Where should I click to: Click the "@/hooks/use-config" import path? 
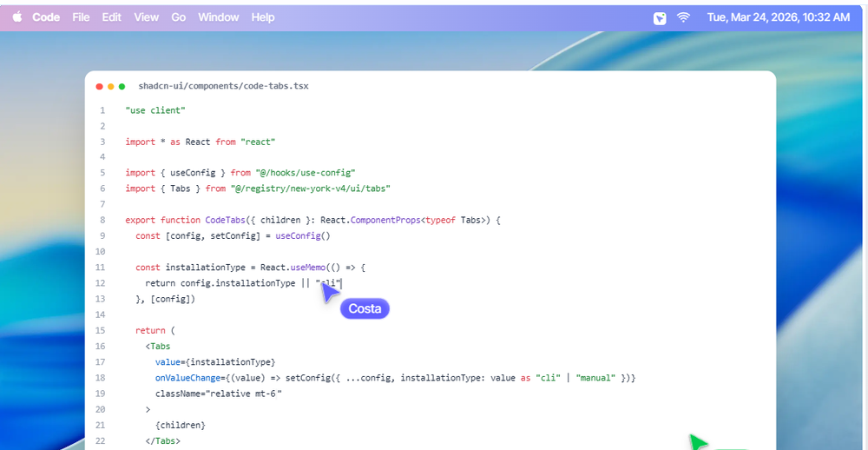305,173
